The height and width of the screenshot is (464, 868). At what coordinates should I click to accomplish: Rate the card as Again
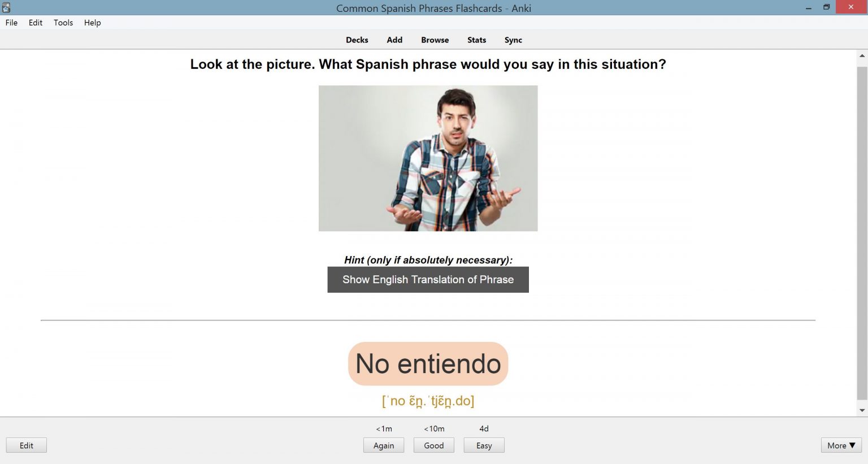pyautogui.click(x=384, y=445)
